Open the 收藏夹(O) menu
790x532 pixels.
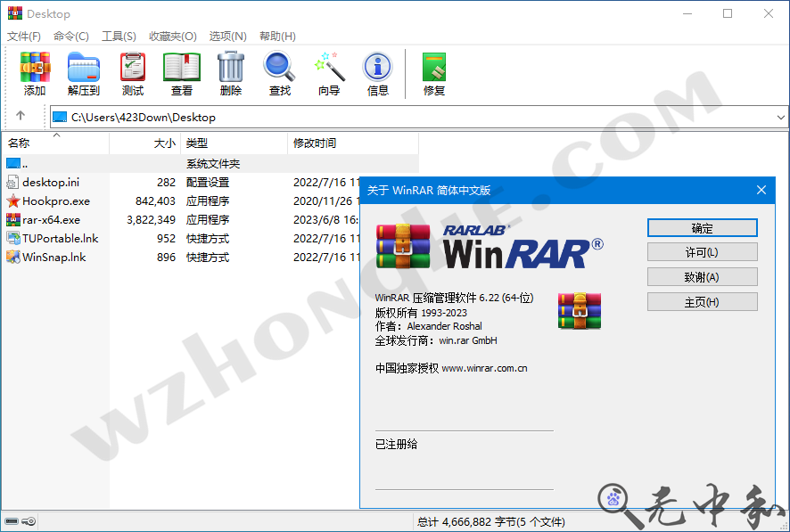pos(172,36)
